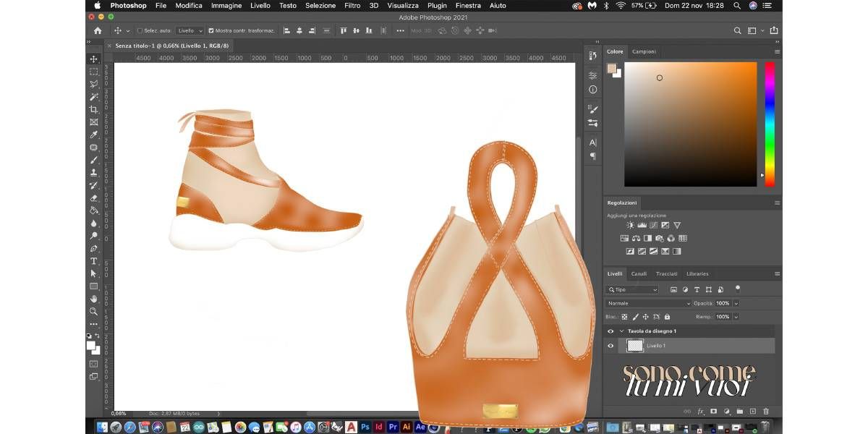
Task: Select the Zoom tool
Action: 93,311
